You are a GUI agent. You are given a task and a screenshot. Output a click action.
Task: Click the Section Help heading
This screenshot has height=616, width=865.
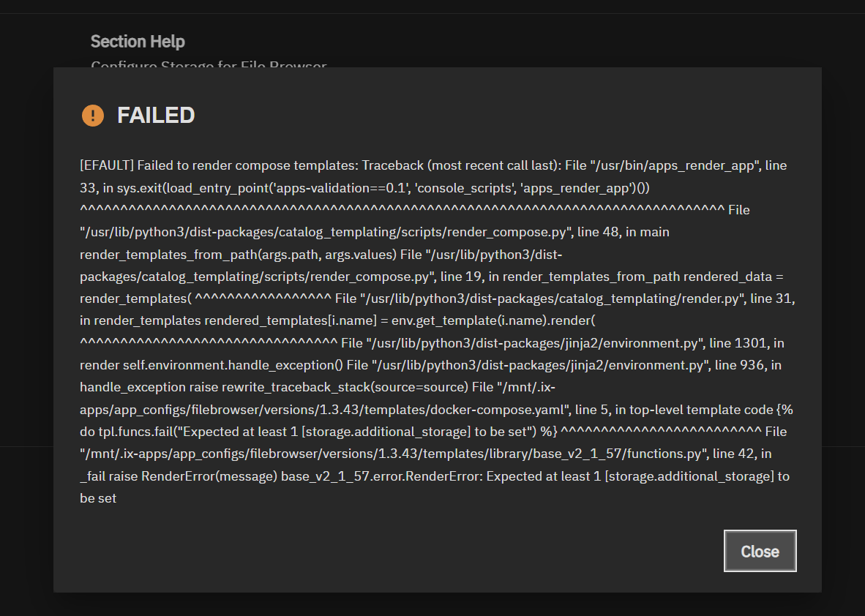pyautogui.click(x=138, y=42)
